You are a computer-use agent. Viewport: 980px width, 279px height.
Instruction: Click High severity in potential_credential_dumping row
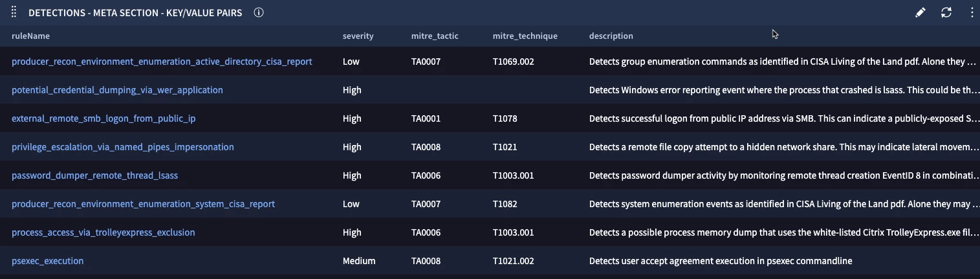coord(352,91)
